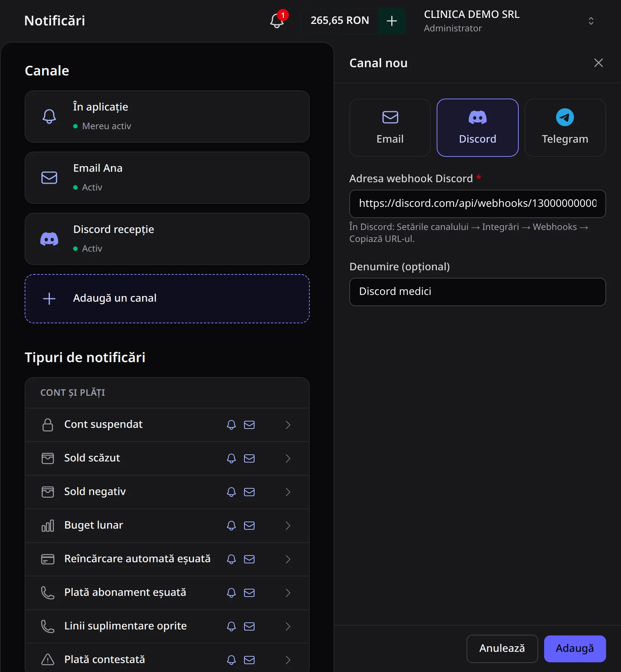Confirm with the Adaugă button
Image resolution: width=621 pixels, height=672 pixels.
(x=575, y=648)
